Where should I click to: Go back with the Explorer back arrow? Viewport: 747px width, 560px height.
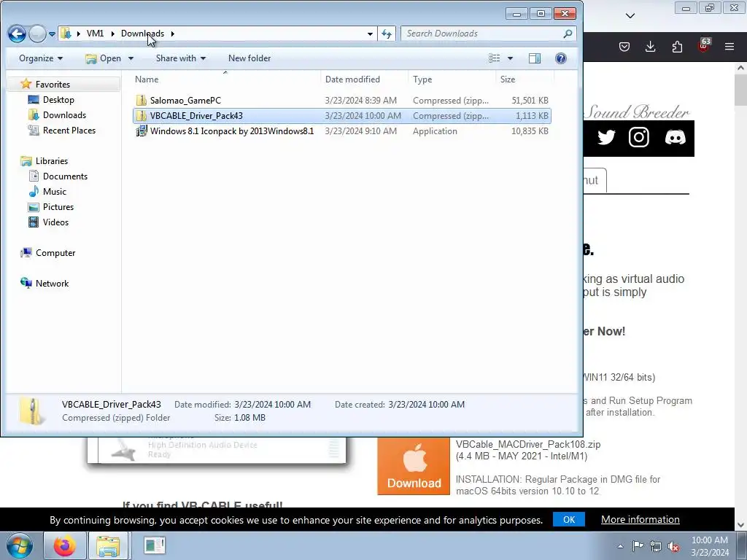pyautogui.click(x=17, y=34)
